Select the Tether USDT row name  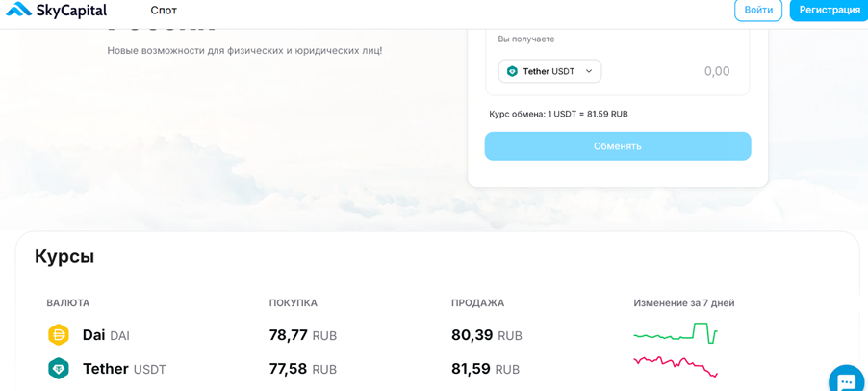click(124, 369)
